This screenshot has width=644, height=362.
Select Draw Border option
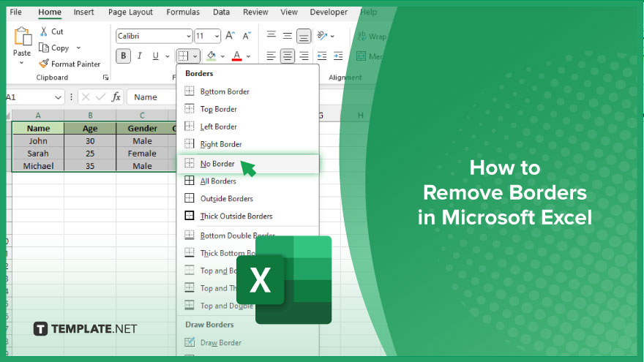point(247,343)
